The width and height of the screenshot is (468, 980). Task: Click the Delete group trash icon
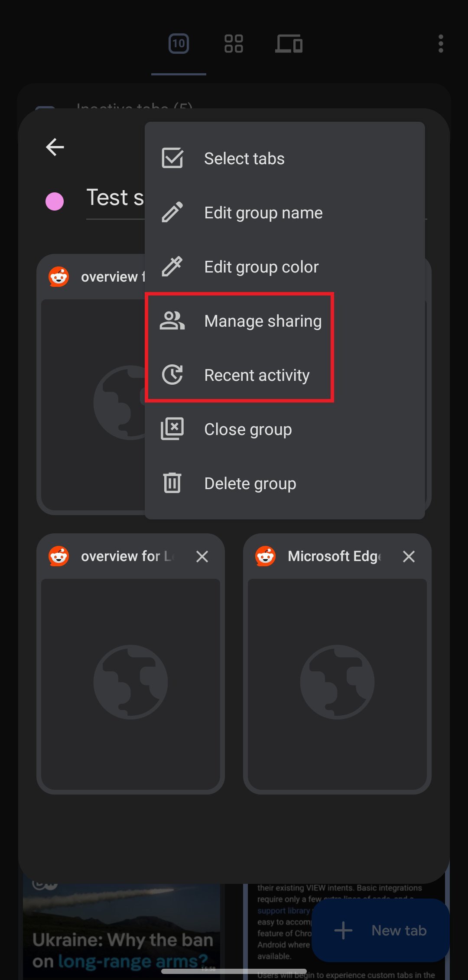[x=172, y=484]
